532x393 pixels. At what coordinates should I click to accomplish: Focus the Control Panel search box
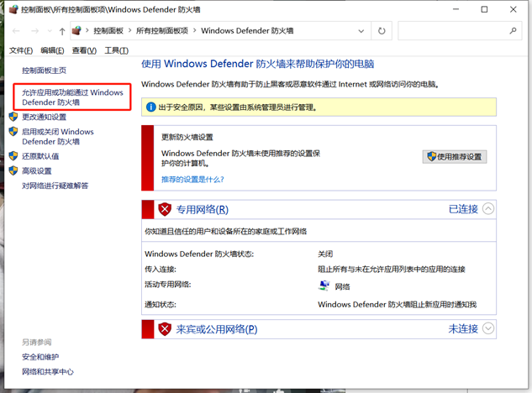pos(460,31)
